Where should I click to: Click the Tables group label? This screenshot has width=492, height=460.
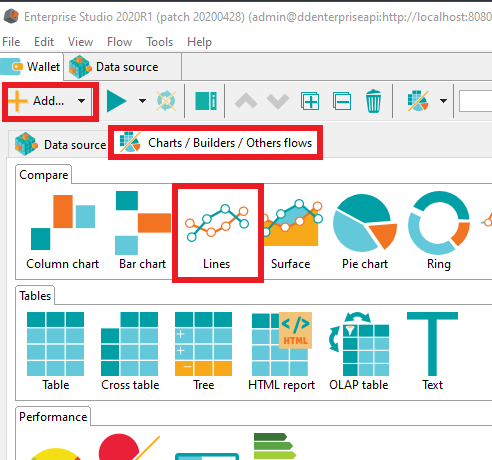pyautogui.click(x=35, y=296)
